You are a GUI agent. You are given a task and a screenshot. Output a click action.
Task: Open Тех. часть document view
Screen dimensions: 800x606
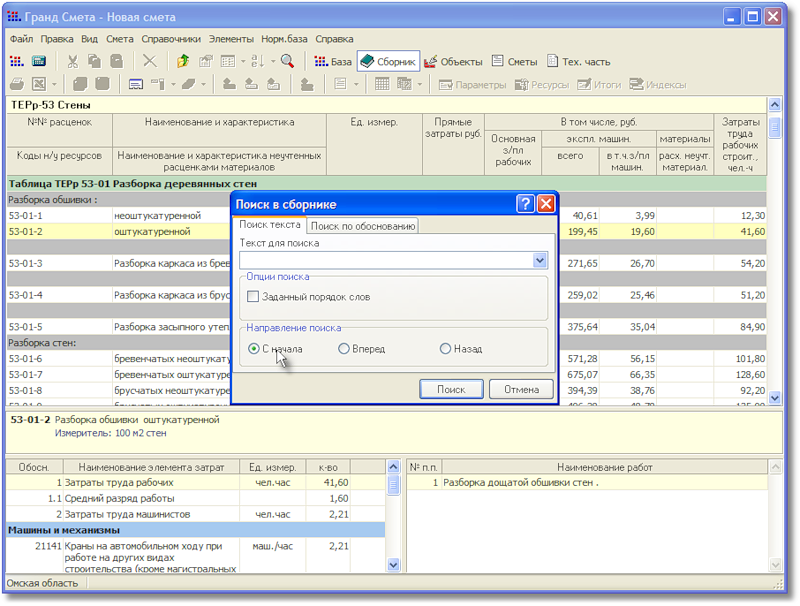[x=579, y=62]
